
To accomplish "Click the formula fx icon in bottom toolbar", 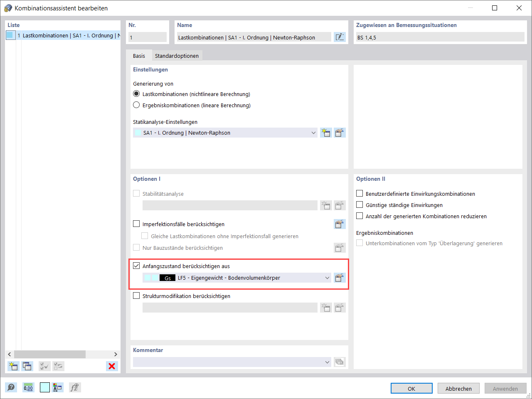I will pos(75,387).
